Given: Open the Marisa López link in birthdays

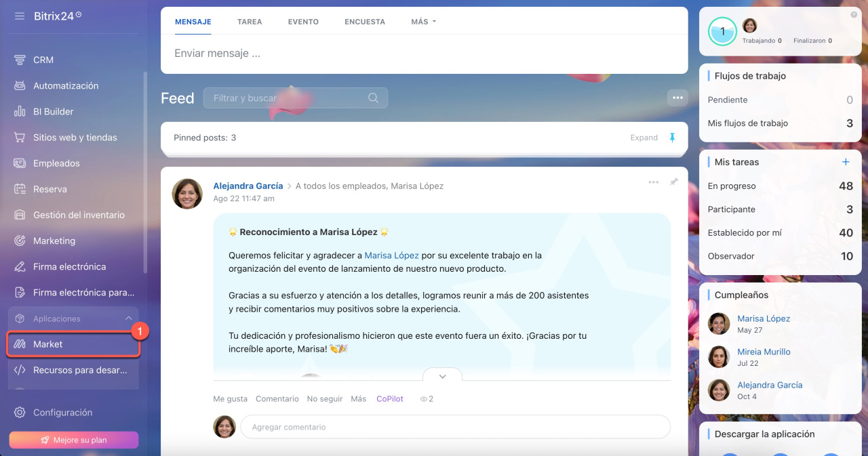Looking at the screenshot, I should tap(763, 318).
